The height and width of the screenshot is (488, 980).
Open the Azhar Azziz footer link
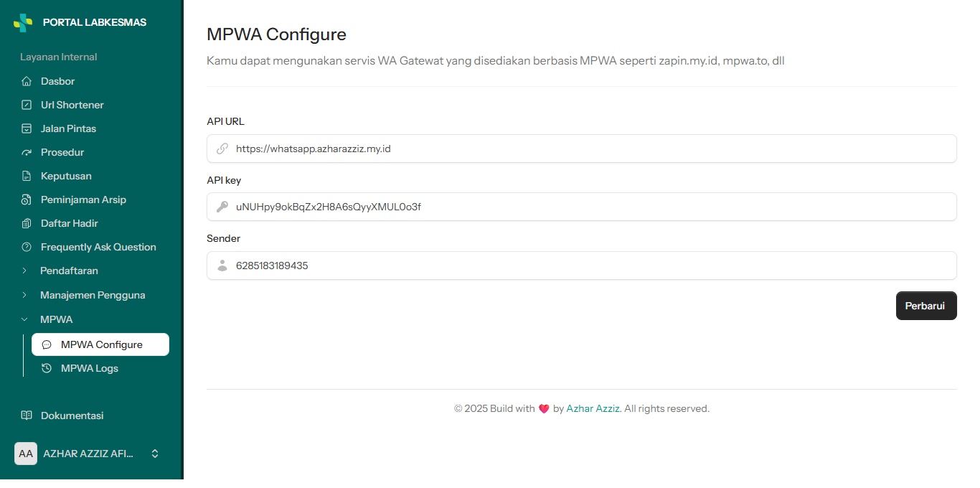593,408
